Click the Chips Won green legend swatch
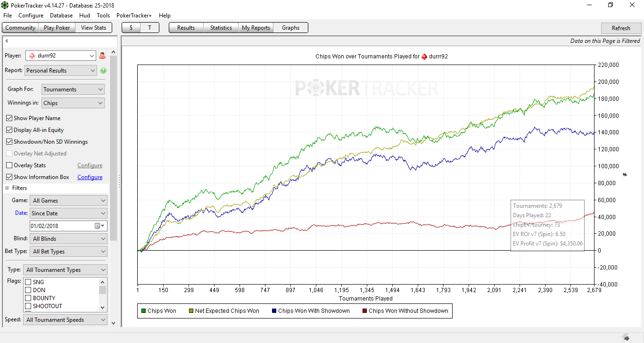The image size is (644, 343). click(143, 311)
